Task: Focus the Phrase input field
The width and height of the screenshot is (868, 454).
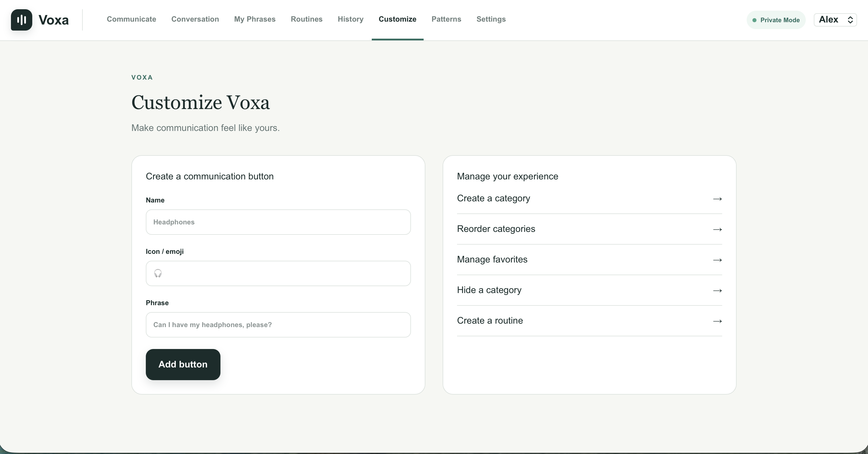Action: click(x=278, y=324)
